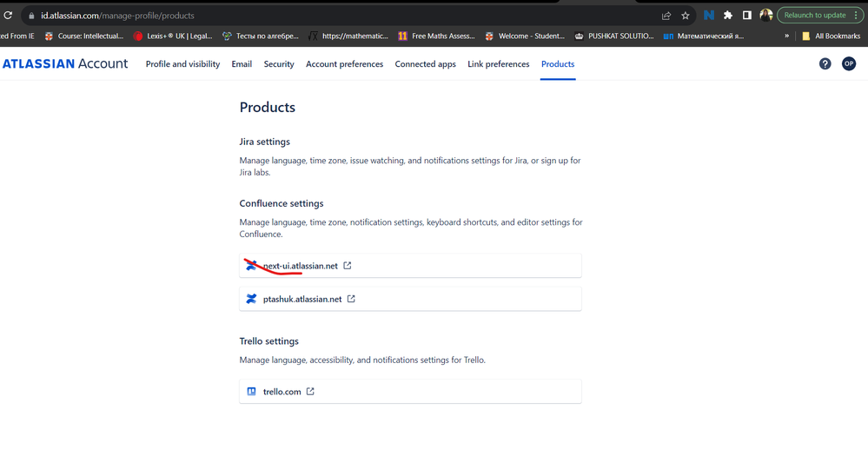Viewport: 868px width, 456px height.
Task: Open the help question mark icon
Action: pos(825,63)
